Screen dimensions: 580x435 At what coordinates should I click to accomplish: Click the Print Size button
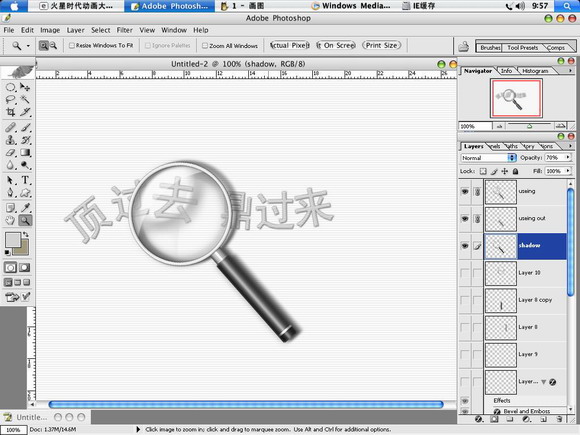click(381, 45)
